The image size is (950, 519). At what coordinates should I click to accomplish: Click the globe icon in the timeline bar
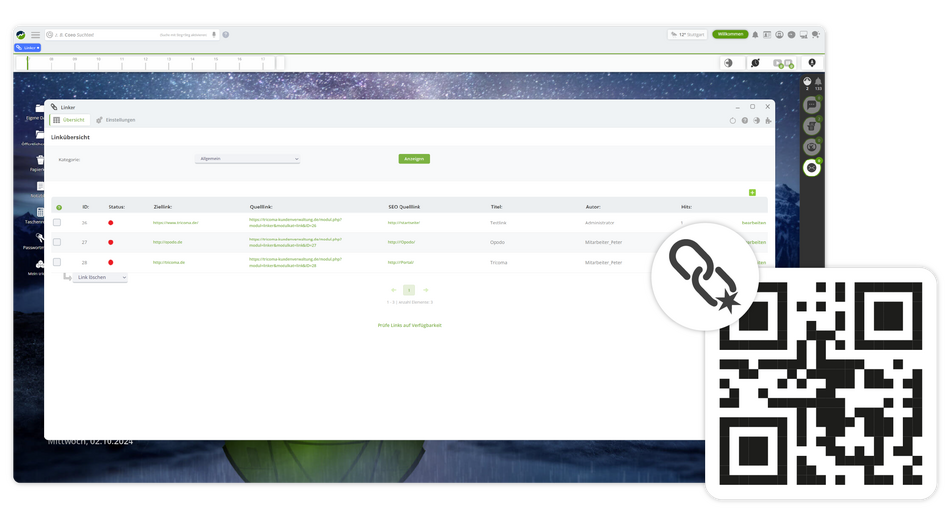click(x=728, y=63)
